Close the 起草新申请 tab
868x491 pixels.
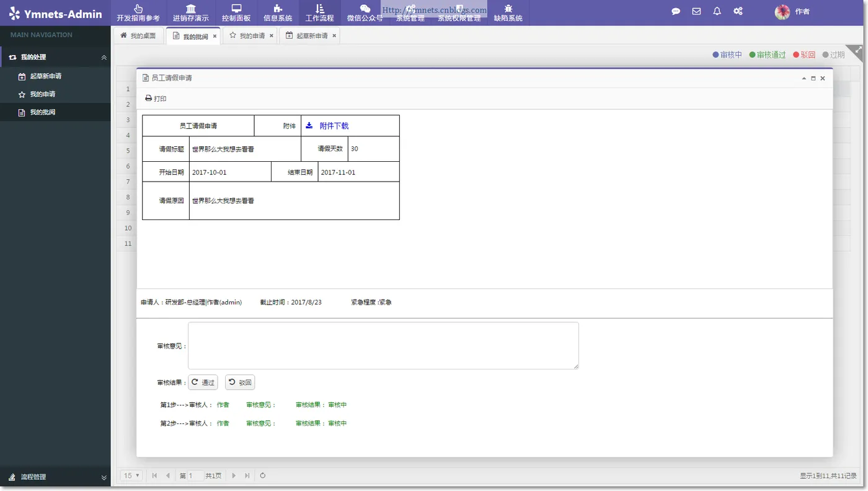tap(334, 36)
